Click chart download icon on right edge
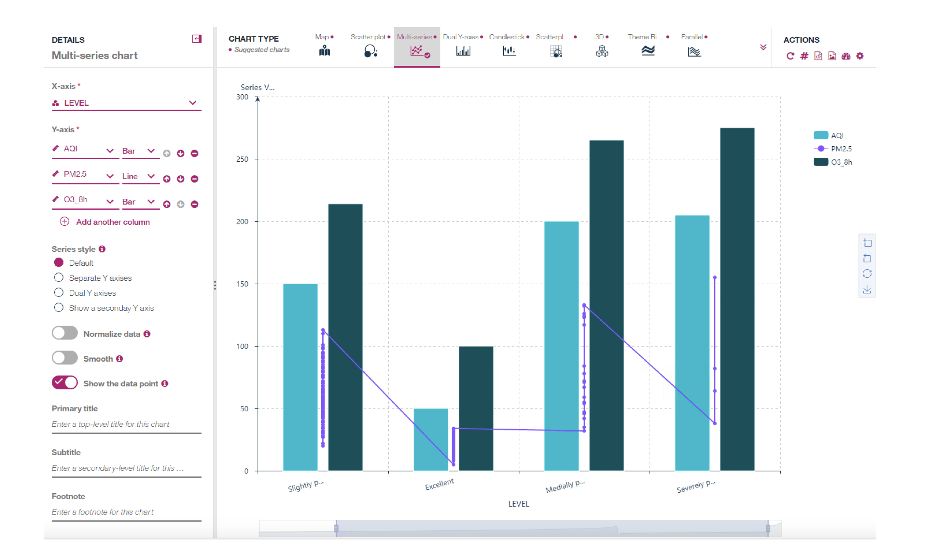 pyautogui.click(x=867, y=289)
